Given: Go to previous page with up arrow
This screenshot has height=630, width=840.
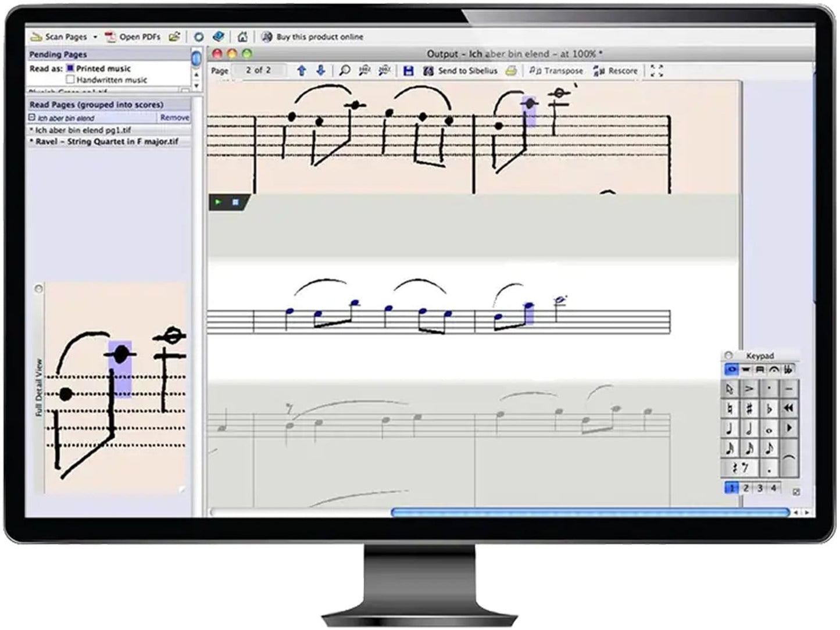Looking at the screenshot, I should pyautogui.click(x=301, y=71).
